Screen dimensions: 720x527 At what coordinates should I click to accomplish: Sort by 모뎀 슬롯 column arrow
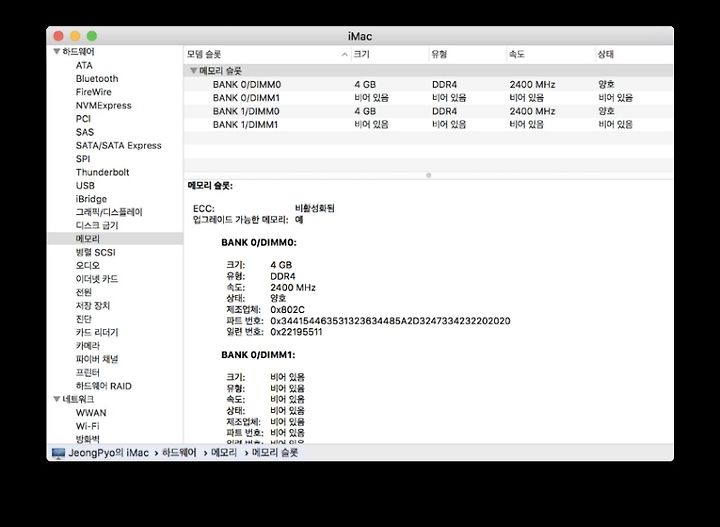click(x=344, y=55)
